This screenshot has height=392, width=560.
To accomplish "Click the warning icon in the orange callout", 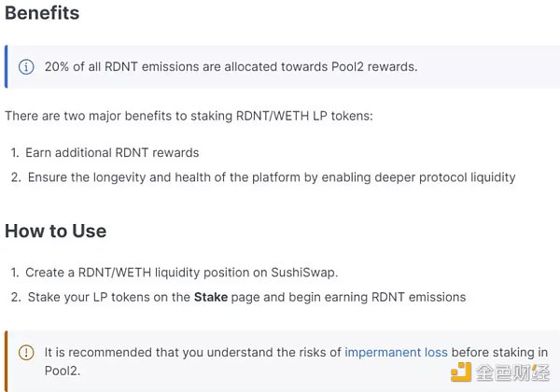I will click(x=26, y=352).
